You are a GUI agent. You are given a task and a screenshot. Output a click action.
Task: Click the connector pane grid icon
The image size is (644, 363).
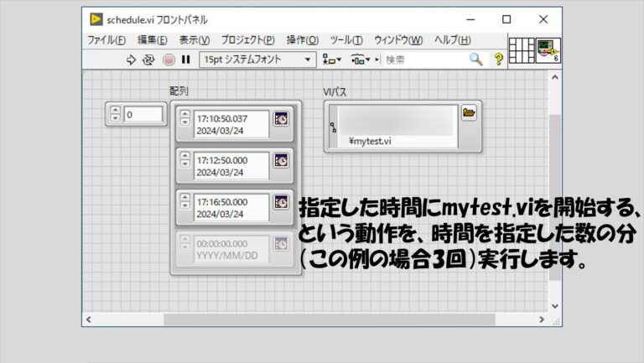click(522, 50)
